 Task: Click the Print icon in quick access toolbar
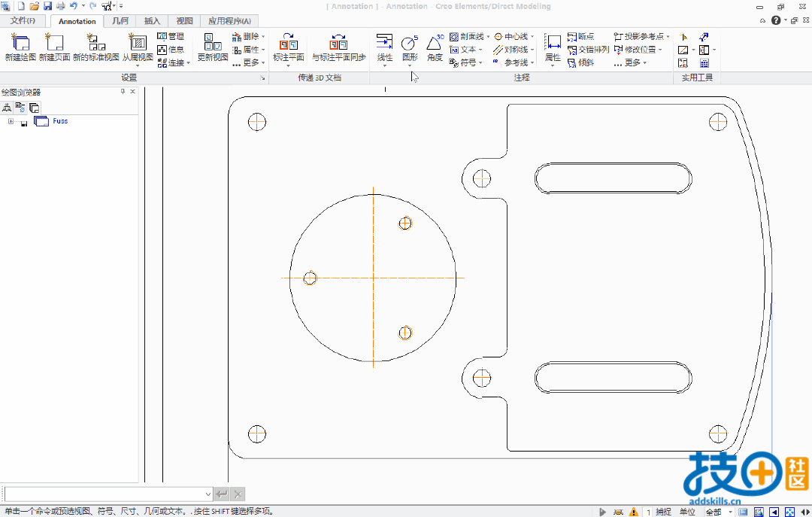[61, 6]
